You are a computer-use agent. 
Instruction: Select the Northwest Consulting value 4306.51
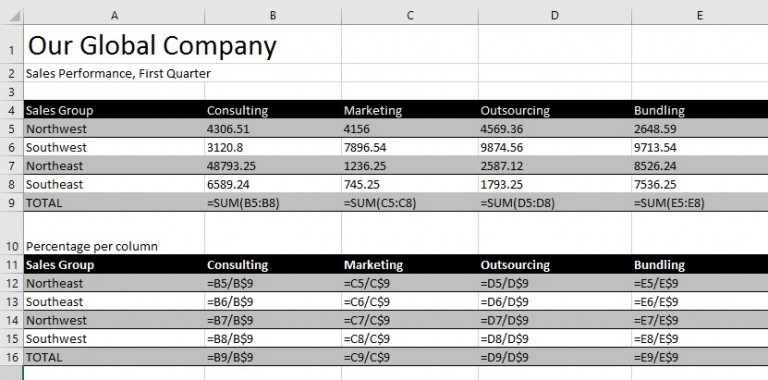273,129
